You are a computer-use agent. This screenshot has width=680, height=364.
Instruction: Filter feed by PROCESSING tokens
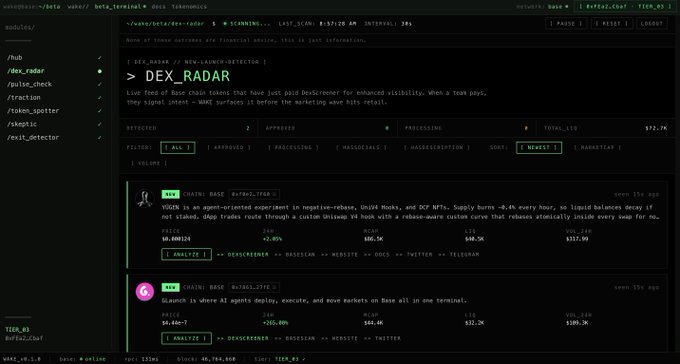293,148
